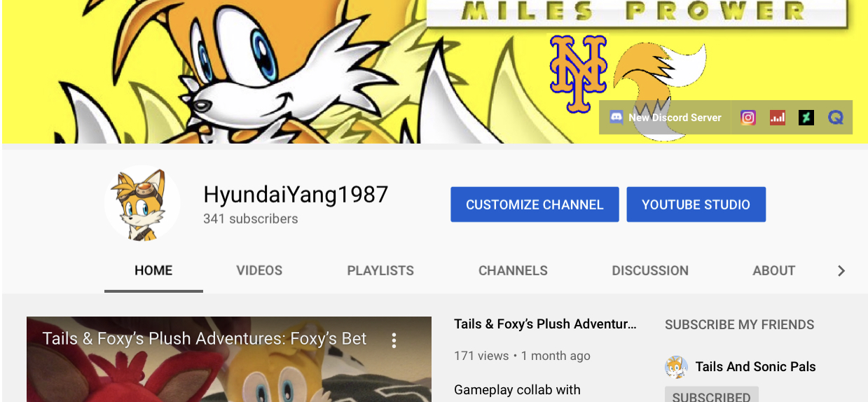Screen dimensions: 868x402
Task: Open the Playlists tab
Action: [x=380, y=270]
